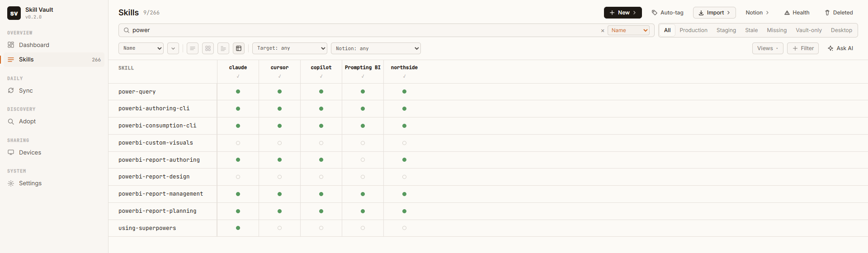Select the Desktop filter tab
Viewport: 868px width, 253px height.
point(841,30)
